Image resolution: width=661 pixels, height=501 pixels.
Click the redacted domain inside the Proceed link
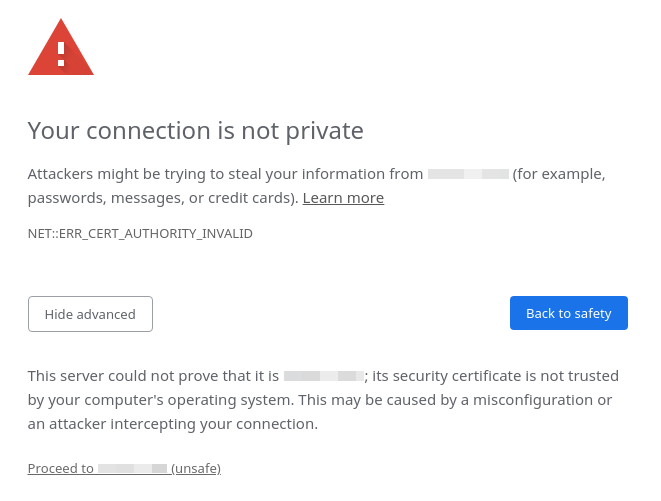(133, 468)
